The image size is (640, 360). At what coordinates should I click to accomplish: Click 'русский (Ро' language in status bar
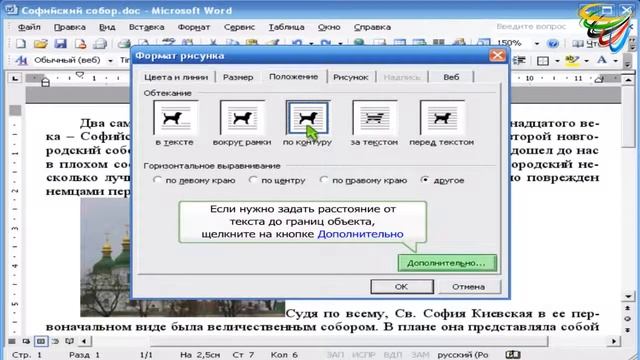(462, 355)
